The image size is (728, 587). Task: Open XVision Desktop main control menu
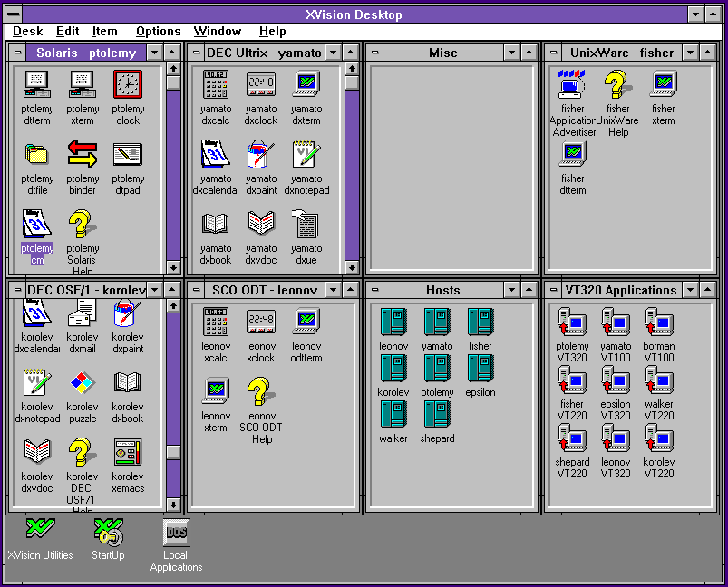tap(15, 14)
